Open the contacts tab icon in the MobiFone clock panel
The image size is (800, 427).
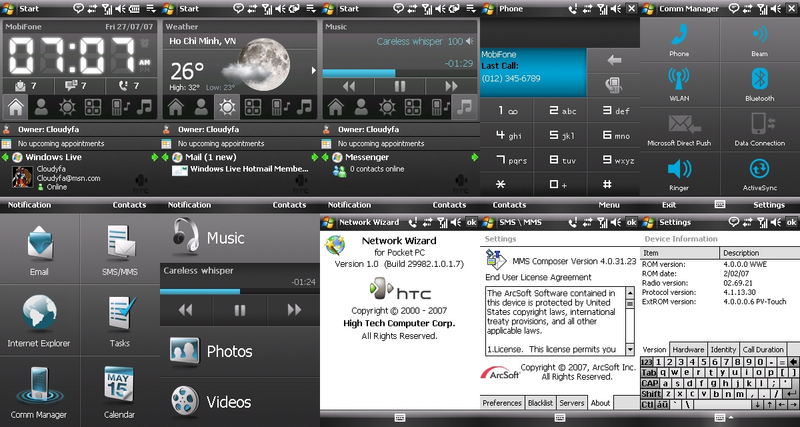41,107
